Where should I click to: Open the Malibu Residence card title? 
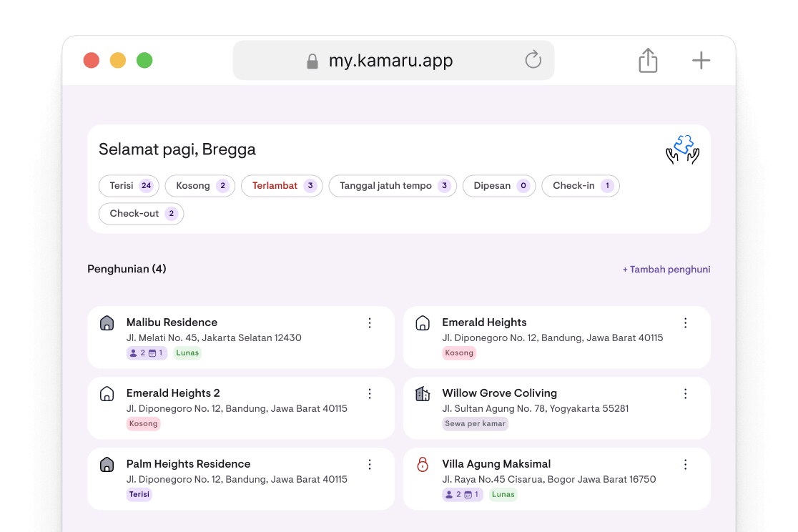(x=172, y=322)
